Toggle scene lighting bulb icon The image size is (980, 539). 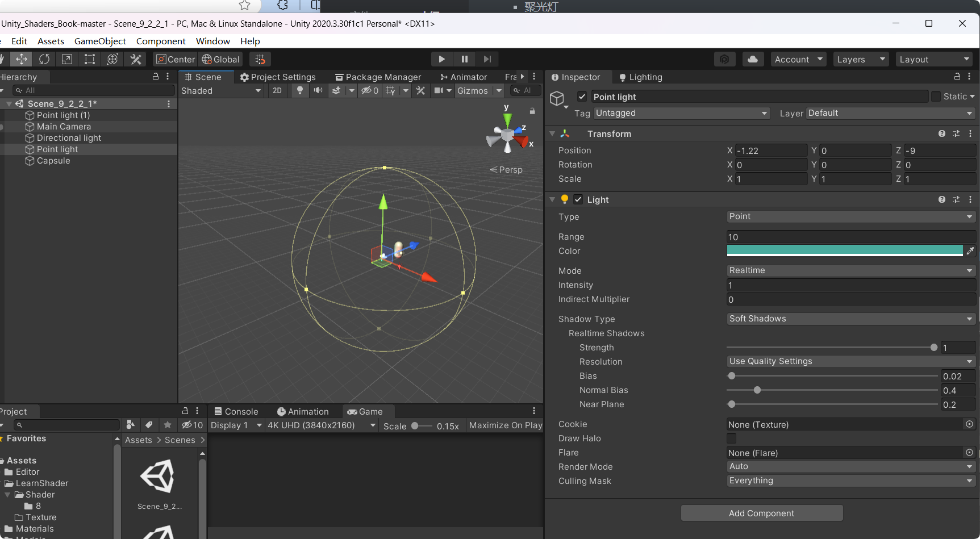coord(299,90)
